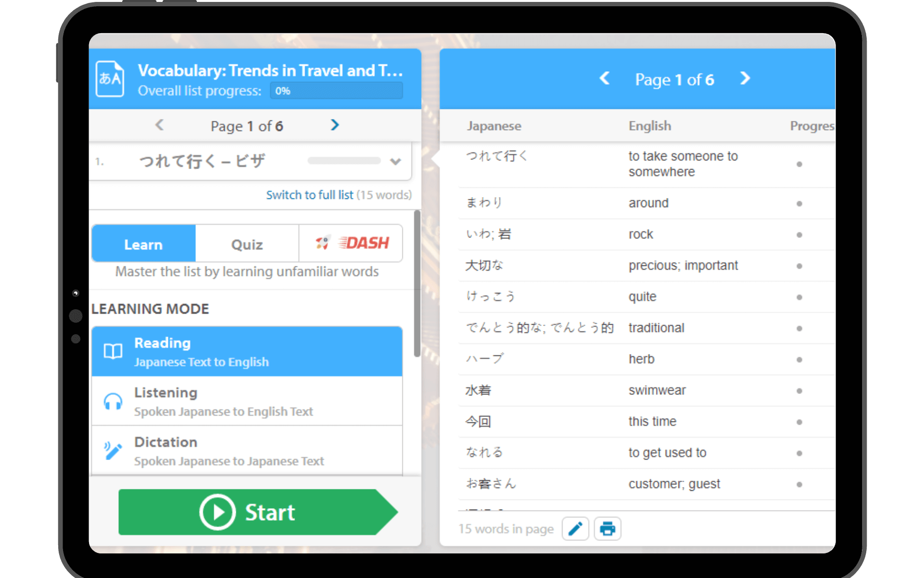Select Listening learning mode
924x578 pixels.
tap(247, 401)
